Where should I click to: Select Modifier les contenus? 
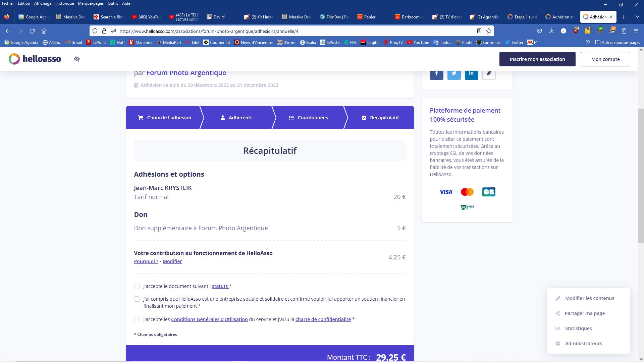(585, 298)
